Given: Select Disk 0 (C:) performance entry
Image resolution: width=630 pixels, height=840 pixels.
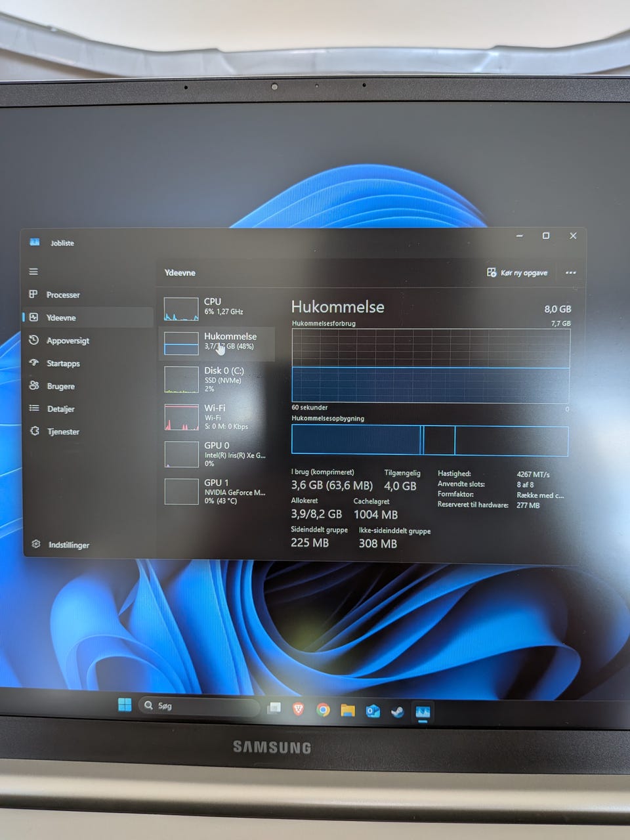Looking at the screenshot, I should pos(217,379).
